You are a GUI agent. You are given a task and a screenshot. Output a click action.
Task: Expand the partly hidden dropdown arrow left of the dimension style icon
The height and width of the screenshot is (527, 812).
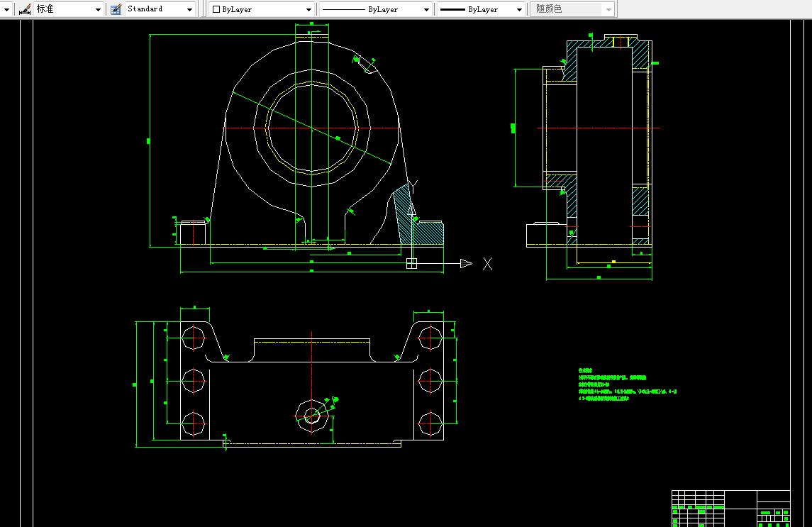(x=6, y=9)
